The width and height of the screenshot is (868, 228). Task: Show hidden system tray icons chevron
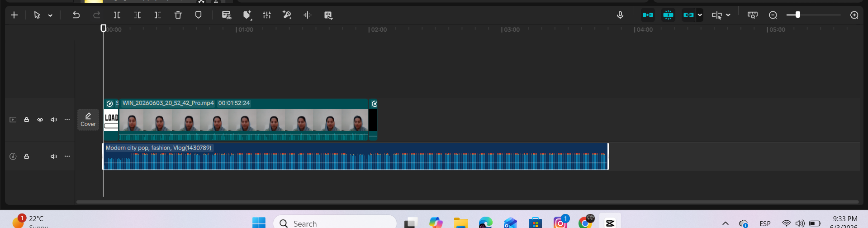(x=726, y=223)
